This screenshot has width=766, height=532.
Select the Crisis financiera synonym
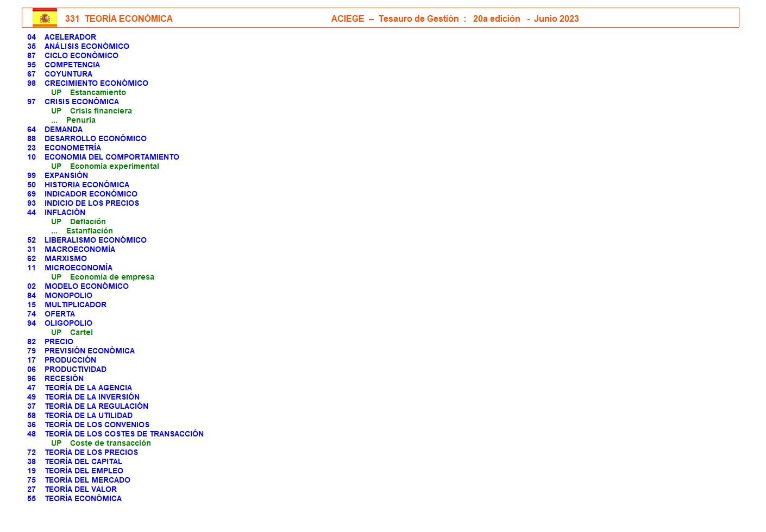point(101,111)
